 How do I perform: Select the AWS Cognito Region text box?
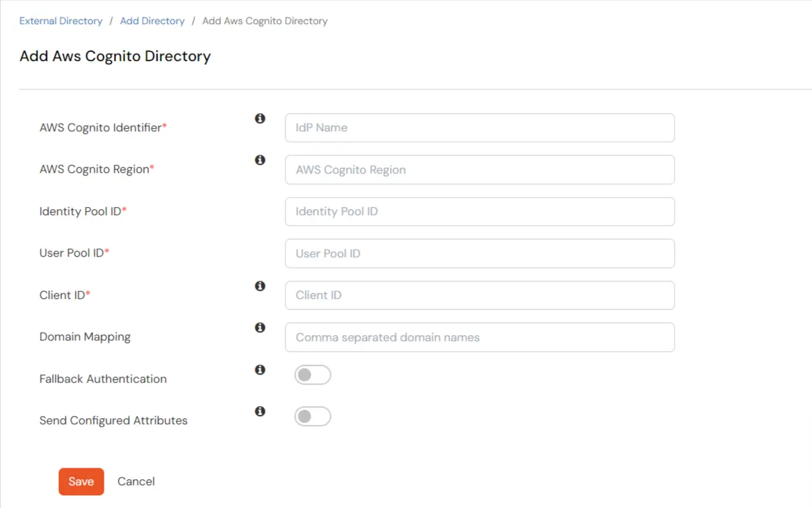(x=480, y=170)
